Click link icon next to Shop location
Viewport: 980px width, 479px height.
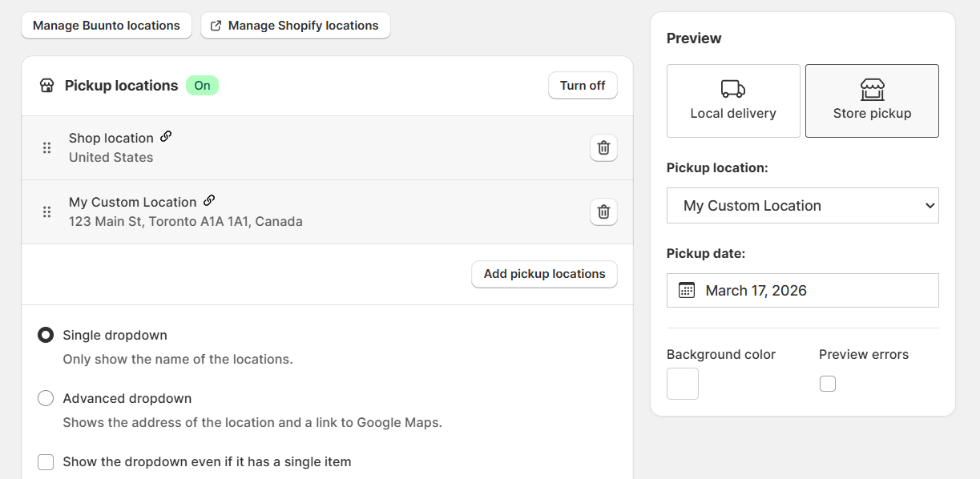[166, 137]
